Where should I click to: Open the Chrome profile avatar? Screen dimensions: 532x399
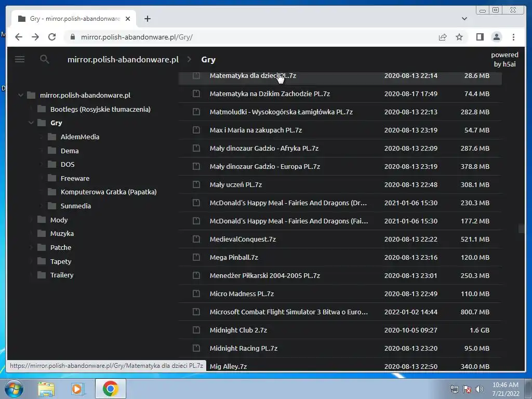point(496,37)
